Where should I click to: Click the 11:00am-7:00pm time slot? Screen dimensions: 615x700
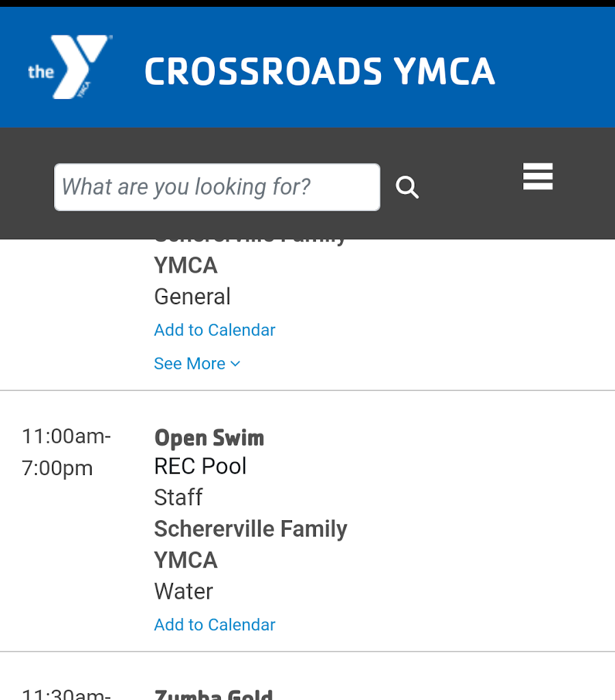(x=66, y=453)
